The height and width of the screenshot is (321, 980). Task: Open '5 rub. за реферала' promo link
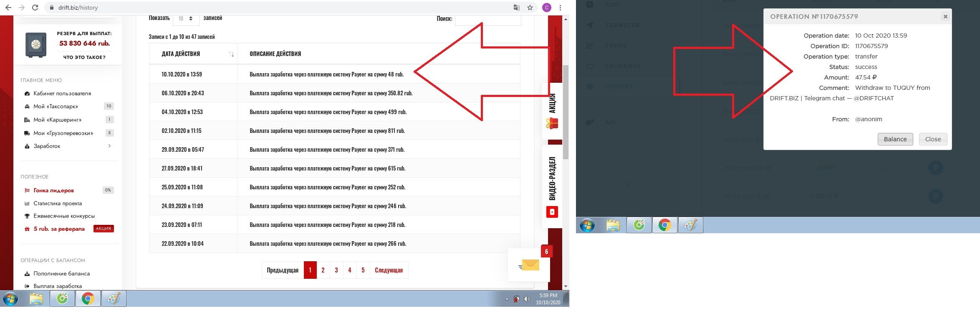(59, 229)
